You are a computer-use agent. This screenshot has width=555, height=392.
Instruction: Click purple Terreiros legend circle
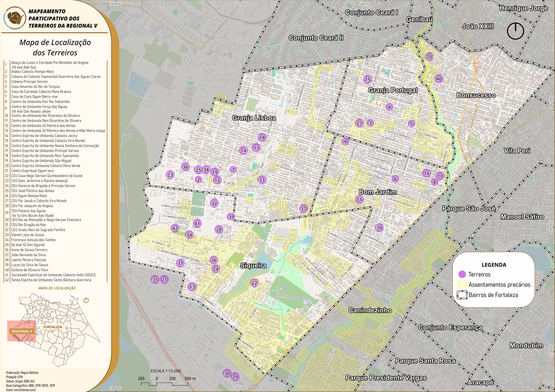[x=462, y=274]
